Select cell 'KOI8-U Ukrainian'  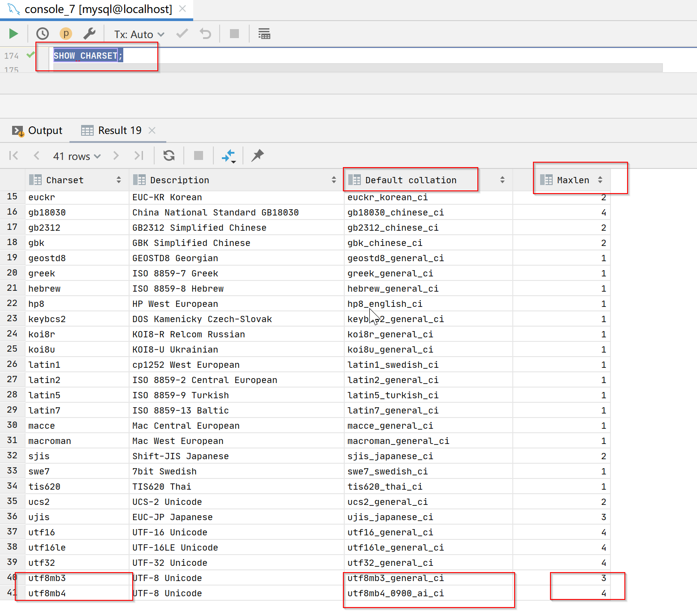(236, 349)
